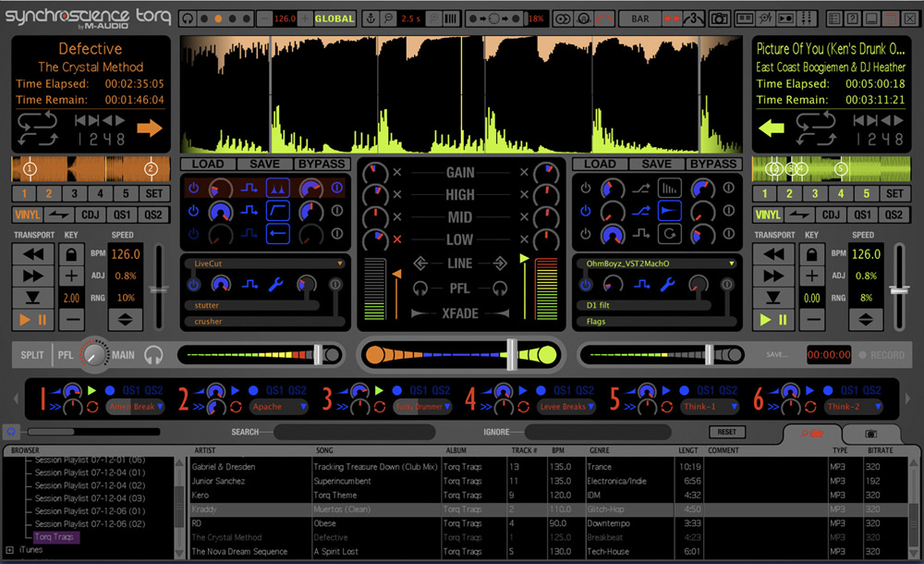Click the snapshot camera icon in top toolbar

(x=719, y=18)
